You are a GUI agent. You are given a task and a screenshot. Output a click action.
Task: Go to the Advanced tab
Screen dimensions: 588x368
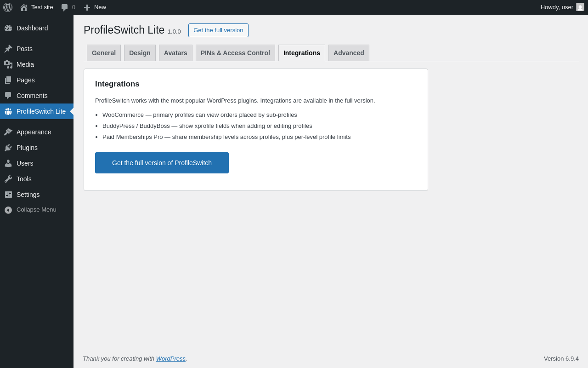click(349, 53)
